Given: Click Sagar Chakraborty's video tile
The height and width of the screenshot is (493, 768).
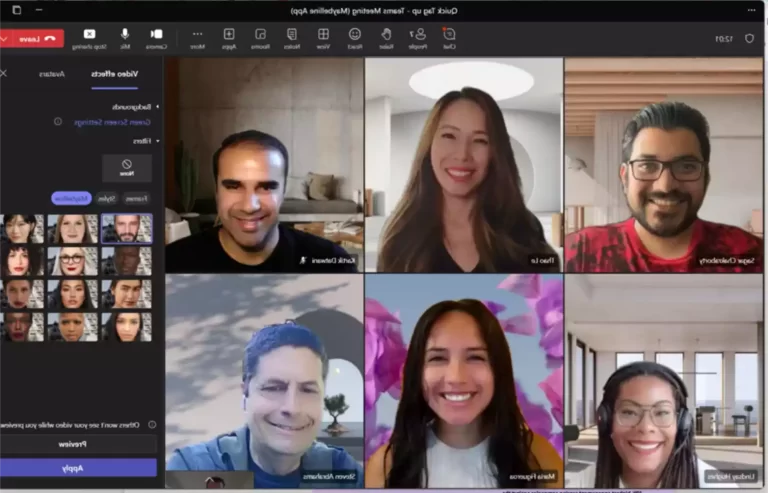Looking at the screenshot, I should tap(664, 164).
